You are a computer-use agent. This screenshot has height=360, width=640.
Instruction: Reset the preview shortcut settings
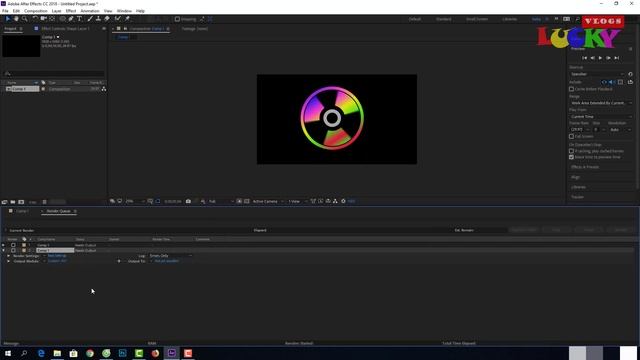(x=630, y=74)
